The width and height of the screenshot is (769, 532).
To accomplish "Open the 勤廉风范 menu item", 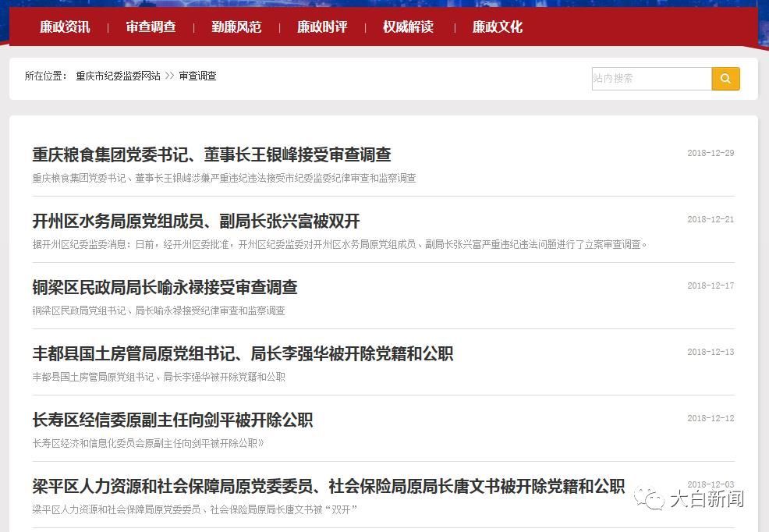I will [236, 26].
